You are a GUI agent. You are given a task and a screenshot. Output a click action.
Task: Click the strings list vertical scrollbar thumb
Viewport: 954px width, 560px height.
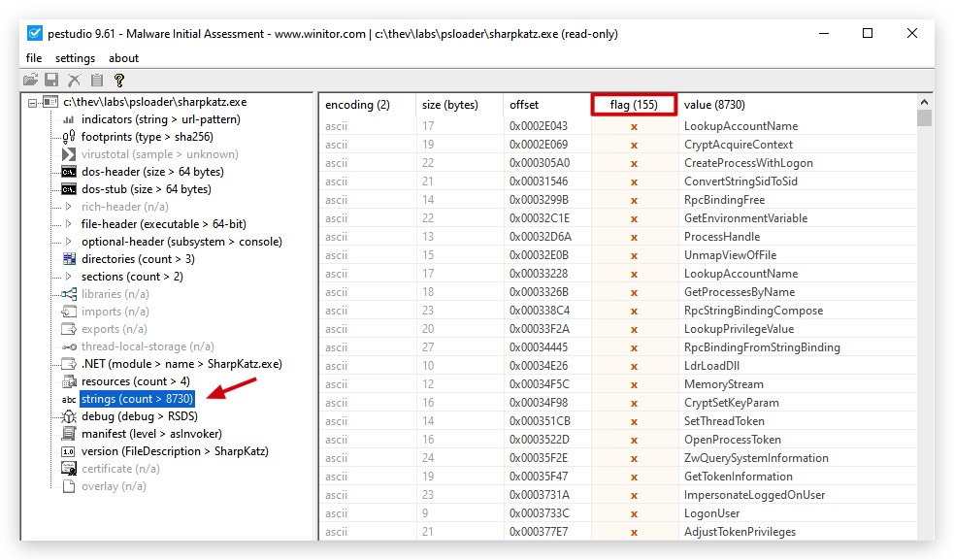point(924,117)
